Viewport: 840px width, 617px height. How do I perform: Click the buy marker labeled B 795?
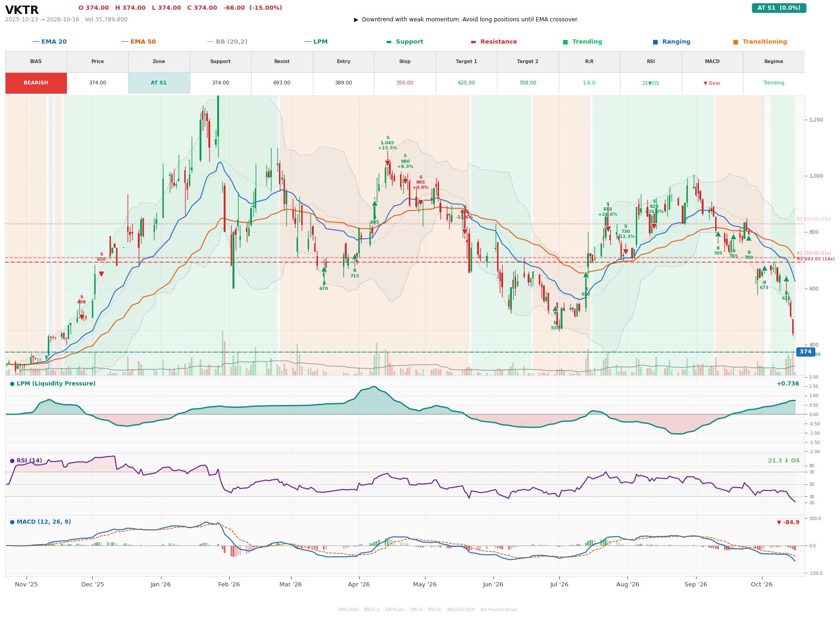(x=718, y=234)
